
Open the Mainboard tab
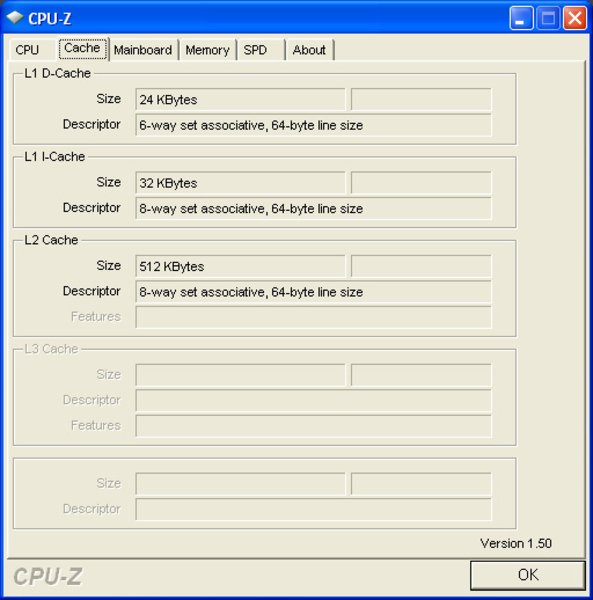pos(143,50)
